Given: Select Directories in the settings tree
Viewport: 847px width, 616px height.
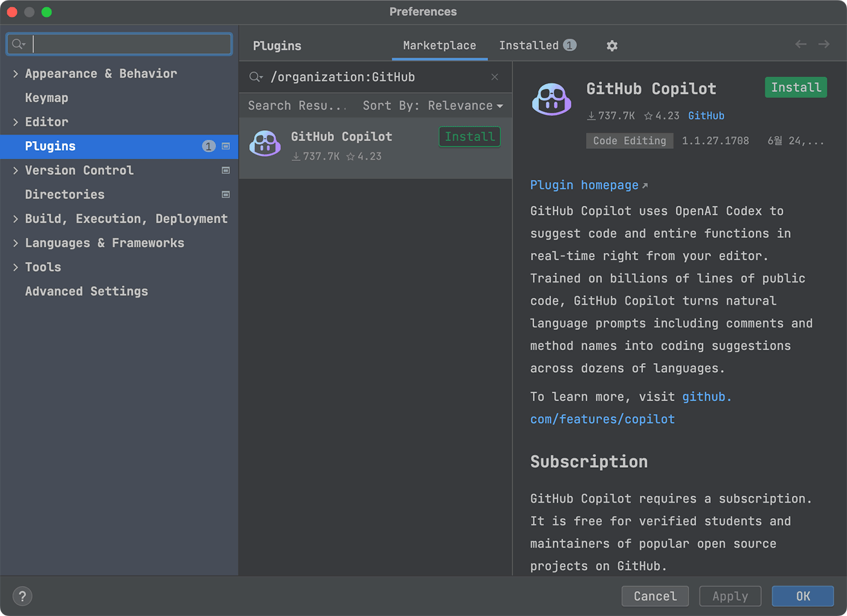Looking at the screenshot, I should click(x=119, y=195).
